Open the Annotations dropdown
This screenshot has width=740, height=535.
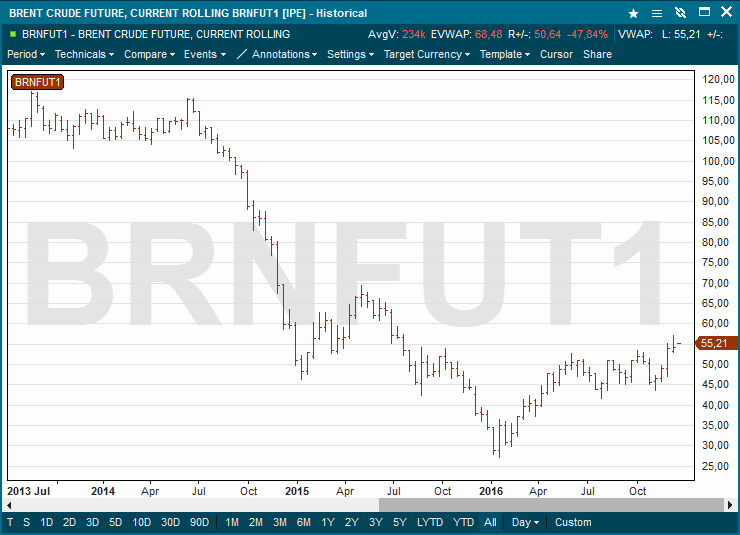(x=285, y=54)
